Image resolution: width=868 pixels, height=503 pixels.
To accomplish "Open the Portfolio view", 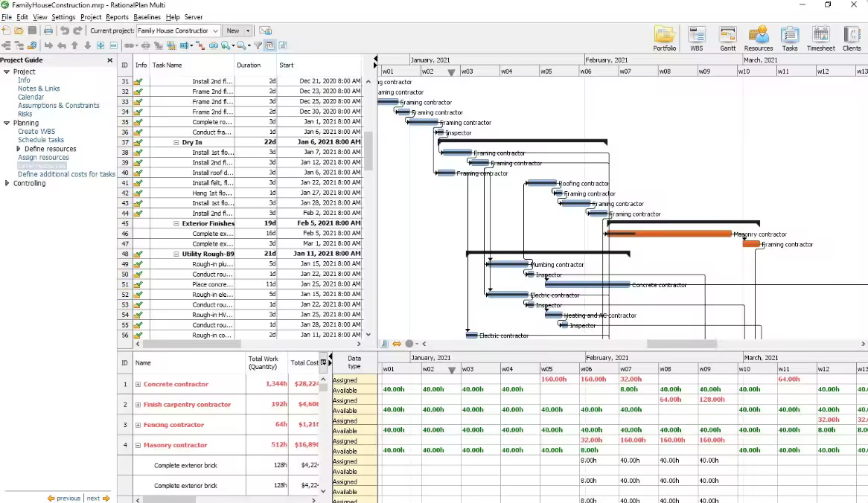I will point(665,38).
